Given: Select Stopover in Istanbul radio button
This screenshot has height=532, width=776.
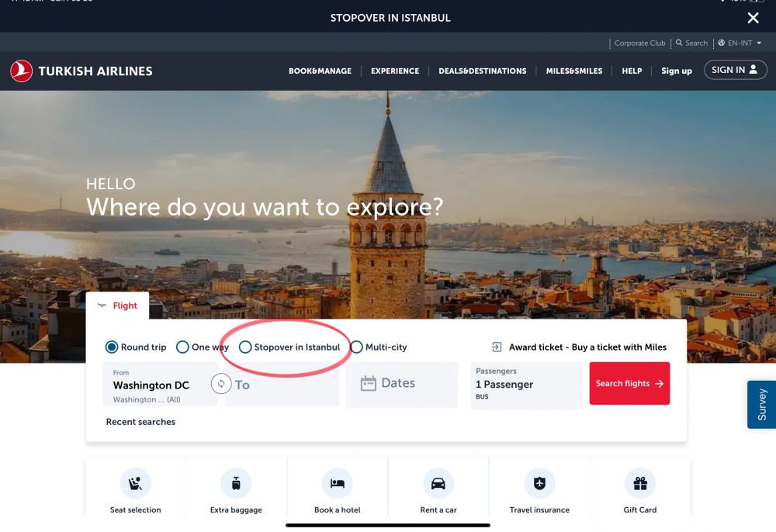Looking at the screenshot, I should (x=245, y=347).
